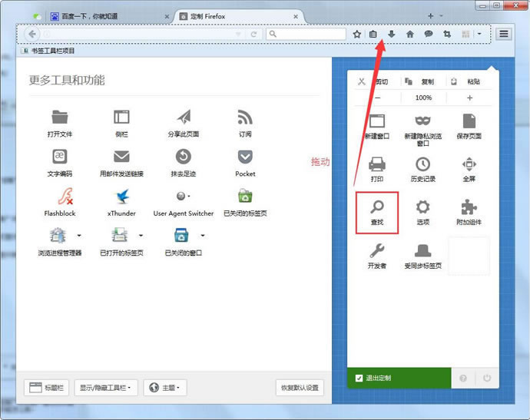530x420 pixels.
Task: Expand User Agent Switcher dropdown arrow
Action: tap(189, 197)
